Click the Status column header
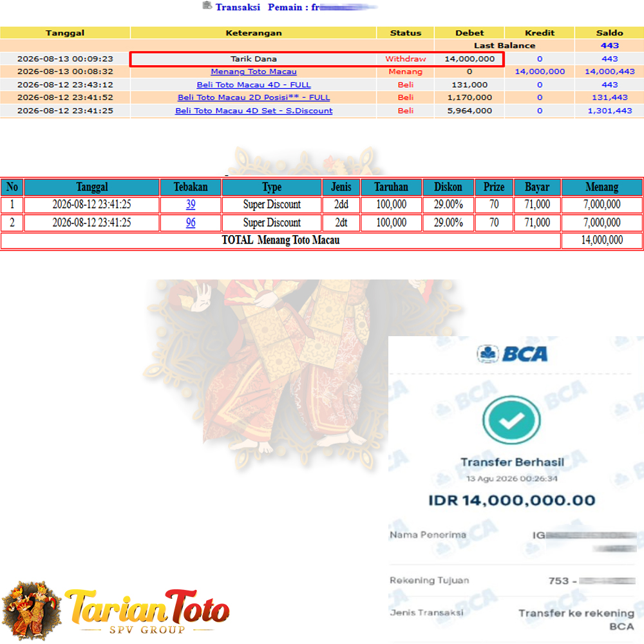 click(405, 33)
